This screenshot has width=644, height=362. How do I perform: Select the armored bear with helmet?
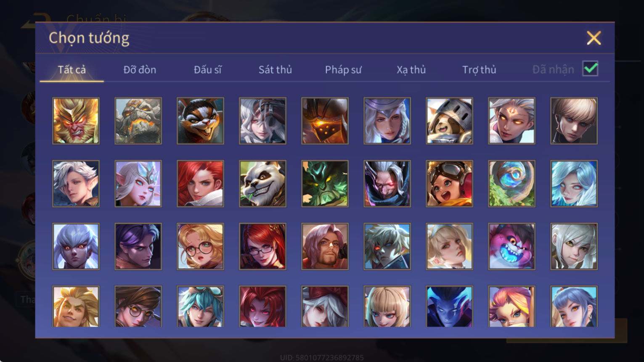[x=449, y=121]
